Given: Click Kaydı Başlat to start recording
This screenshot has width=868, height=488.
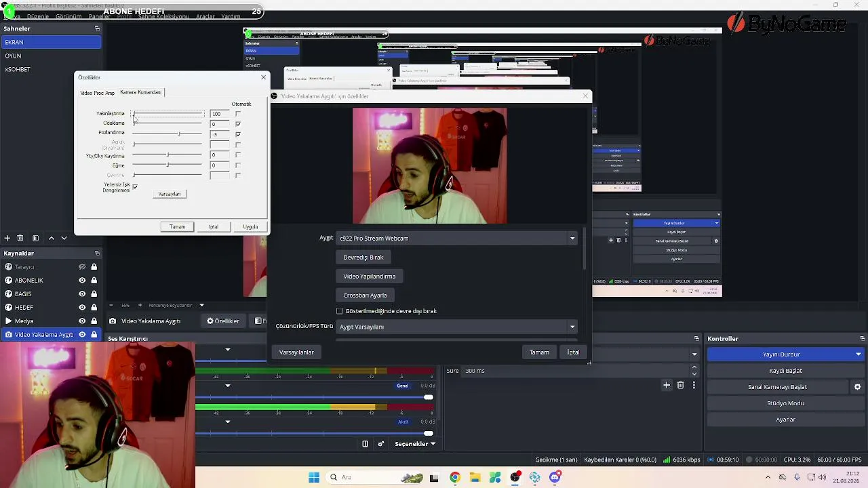Looking at the screenshot, I should coord(785,371).
